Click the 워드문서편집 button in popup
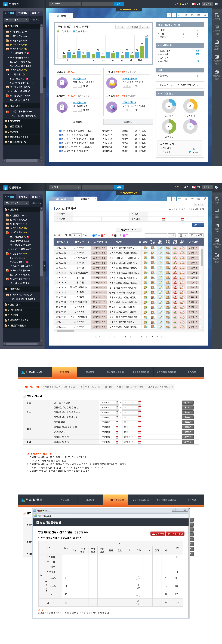Viewport: 222px width, 644px height. [x=175, y=533]
